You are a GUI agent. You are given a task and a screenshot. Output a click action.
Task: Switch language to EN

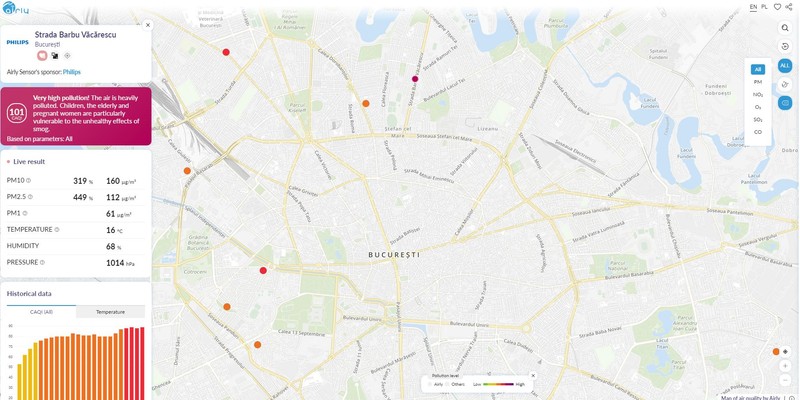tap(753, 7)
